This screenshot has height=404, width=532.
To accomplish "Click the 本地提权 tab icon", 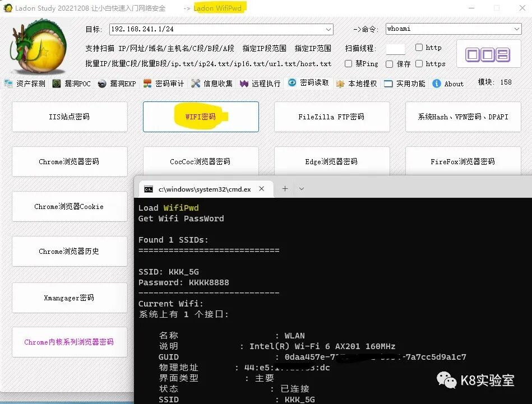I will click(340, 84).
